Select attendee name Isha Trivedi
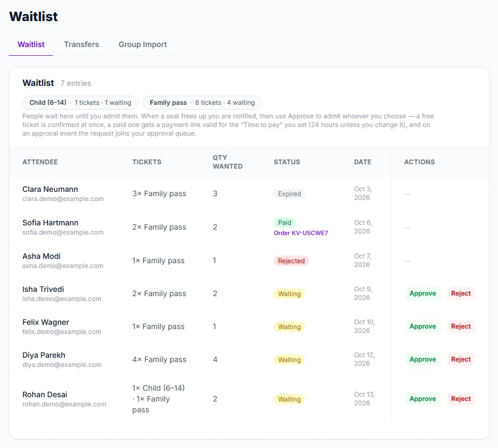The width and height of the screenshot is (498, 448). tap(43, 289)
